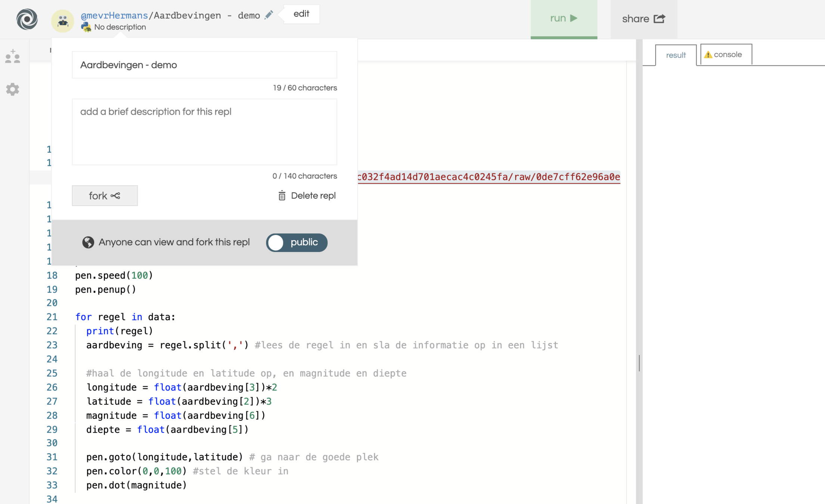Click the pencil edit icon beside title
Image resolution: width=825 pixels, height=504 pixels.
pos(269,15)
